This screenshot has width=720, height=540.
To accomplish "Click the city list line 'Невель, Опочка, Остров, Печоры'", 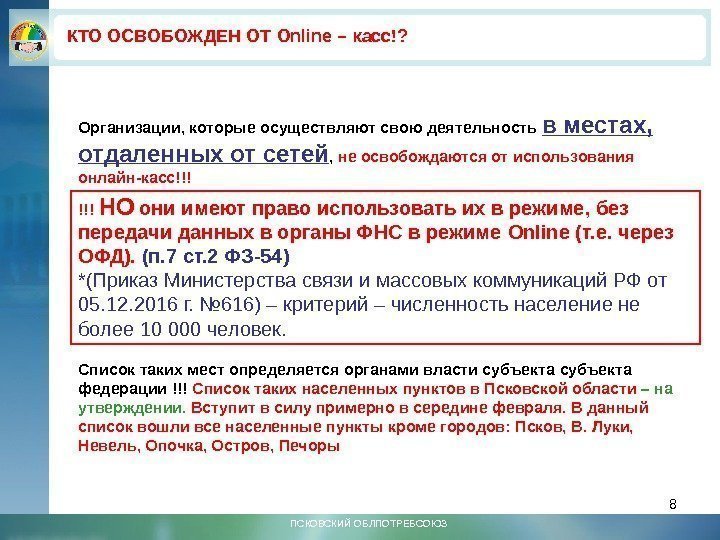I will [x=209, y=445].
